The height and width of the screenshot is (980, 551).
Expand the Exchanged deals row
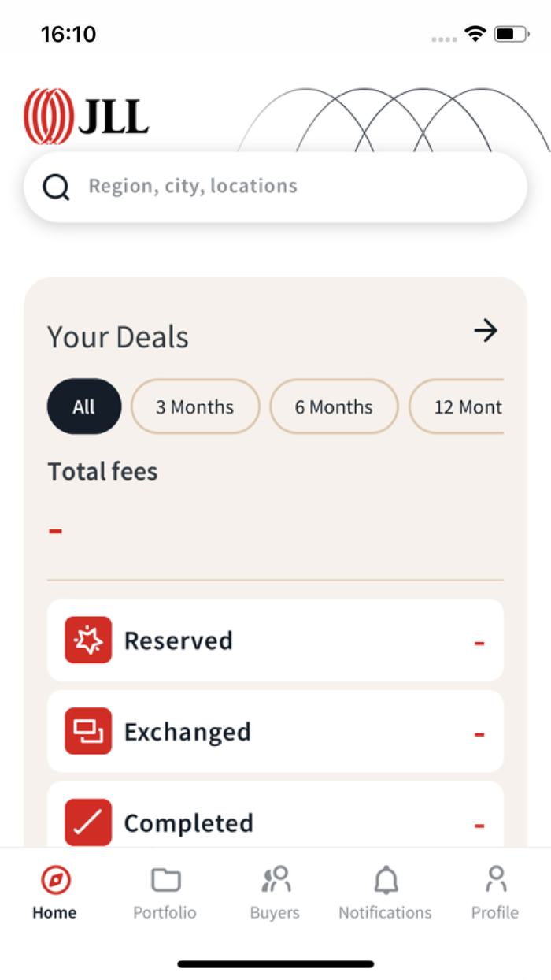click(275, 731)
